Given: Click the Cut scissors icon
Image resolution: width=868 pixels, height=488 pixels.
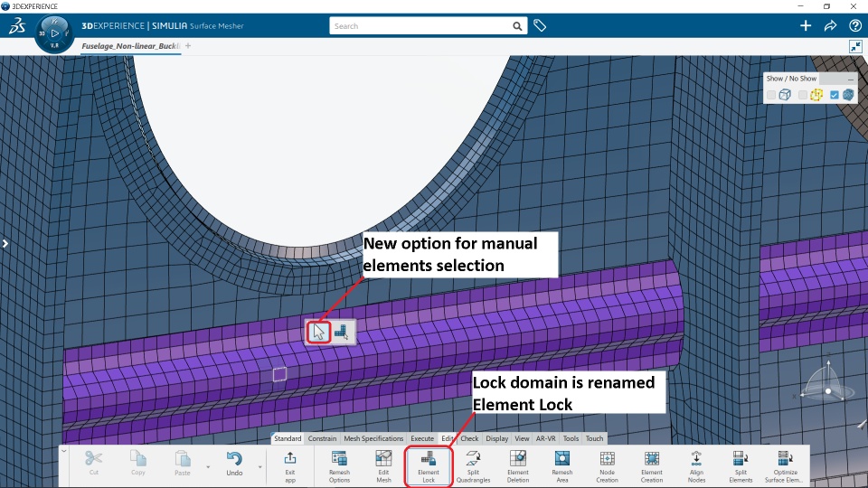Looking at the screenshot, I should click(x=93, y=459).
